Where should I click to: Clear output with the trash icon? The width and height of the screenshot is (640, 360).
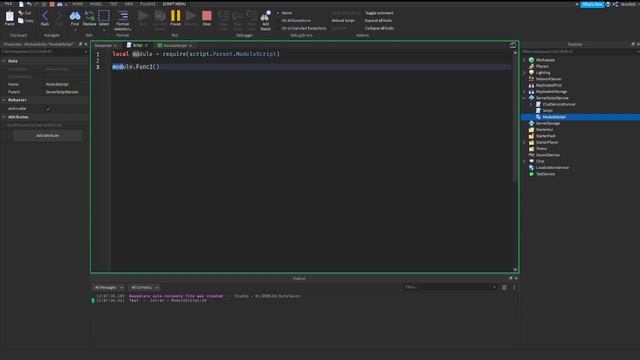click(504, 287)
